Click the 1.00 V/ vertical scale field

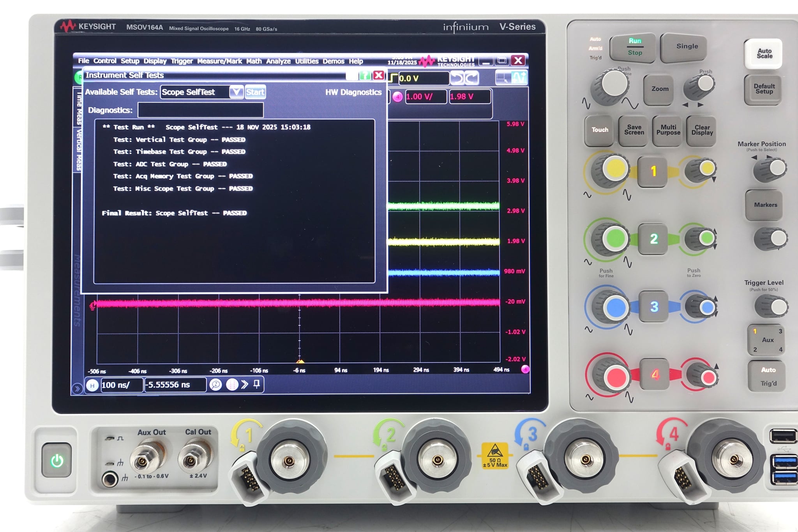(x=425, y=97)
